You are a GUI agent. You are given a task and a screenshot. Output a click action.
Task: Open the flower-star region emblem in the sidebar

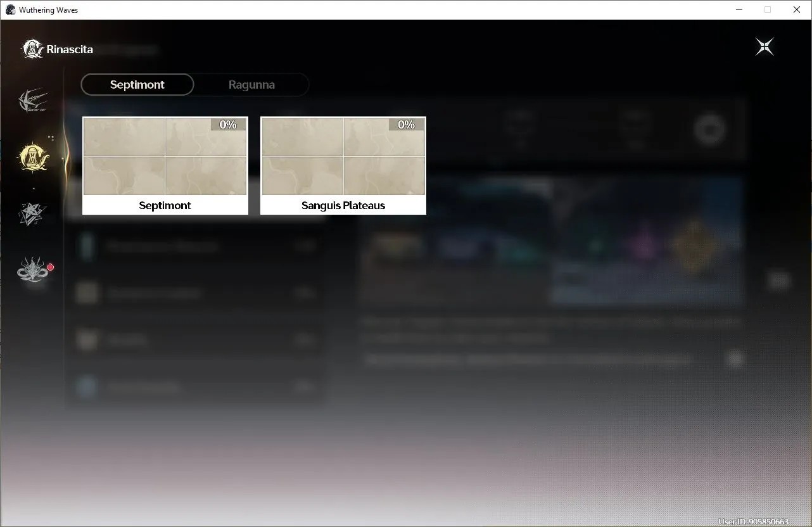pyautogui.click(x=32, y=213)
